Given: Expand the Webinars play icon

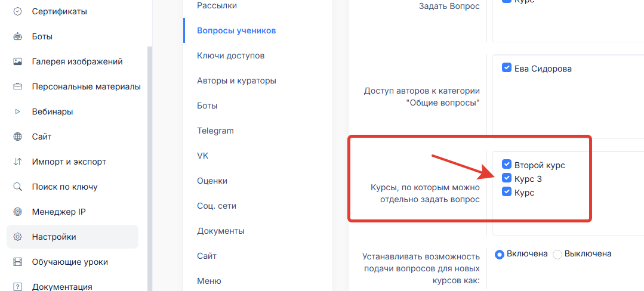Looking at the screenshot, I should [x=18, y=112].
